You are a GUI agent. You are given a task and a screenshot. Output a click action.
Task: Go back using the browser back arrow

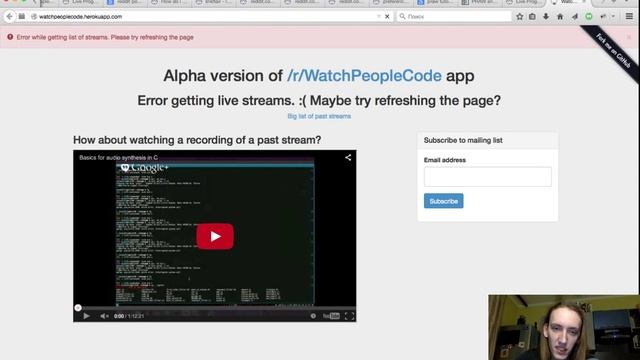(9, 16)
